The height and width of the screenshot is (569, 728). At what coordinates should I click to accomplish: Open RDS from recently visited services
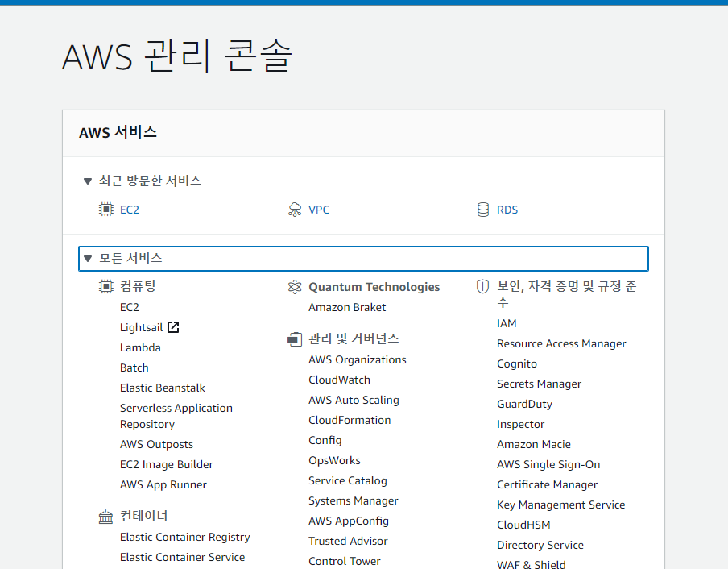click(x=507, y=210)
